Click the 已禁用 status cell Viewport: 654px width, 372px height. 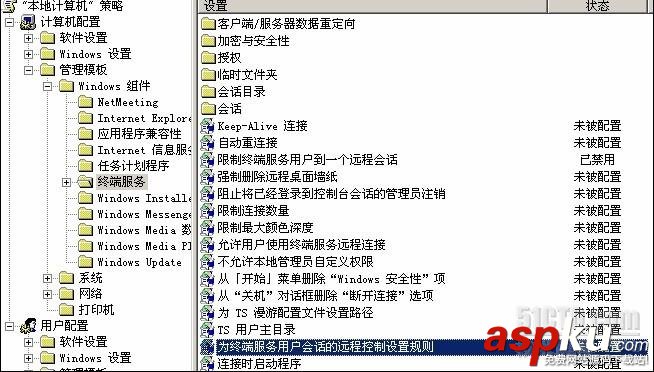point(597,160)
